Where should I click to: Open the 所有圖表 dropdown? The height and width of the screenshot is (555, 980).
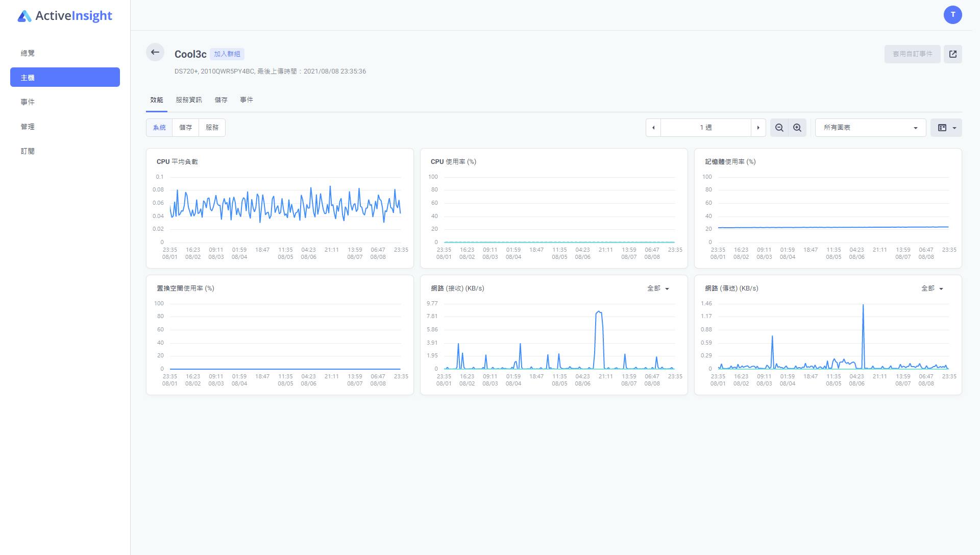pyautogui.click(x=870, y=128)
